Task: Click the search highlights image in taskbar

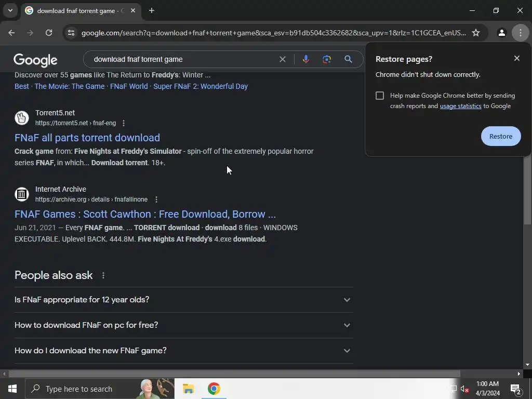Action: click(155, 389)
